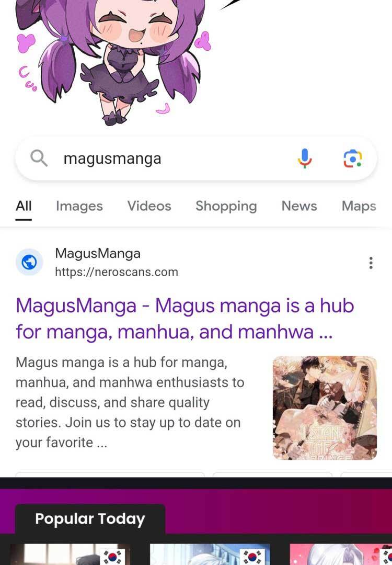Open Google Lens camera search icon

pos(352,159)
